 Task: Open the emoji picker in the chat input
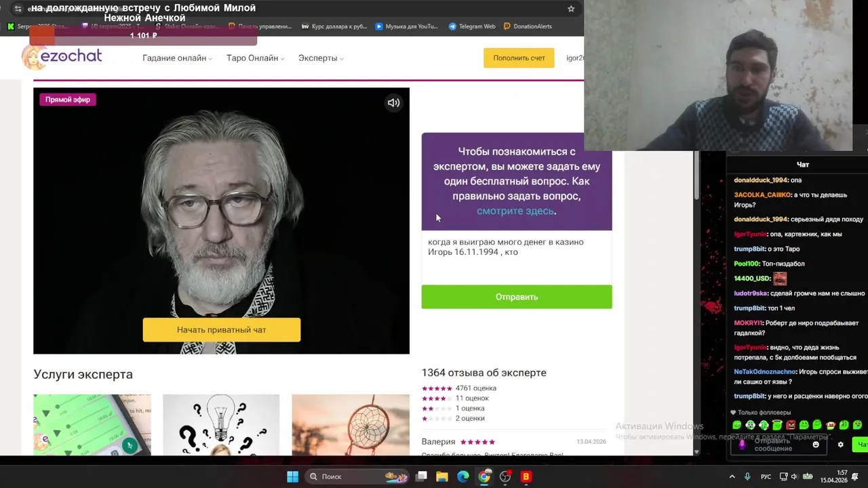tap(816, 445)
